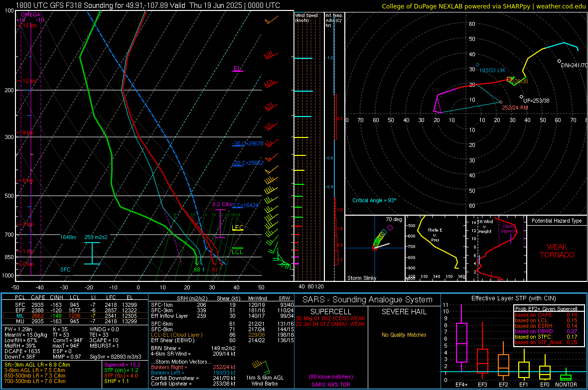The height and width of the screenshot is (390, 588).
Task: Click the 22 Jun 04 01Z (AMA) WEAK match
Action: (330, 324)
